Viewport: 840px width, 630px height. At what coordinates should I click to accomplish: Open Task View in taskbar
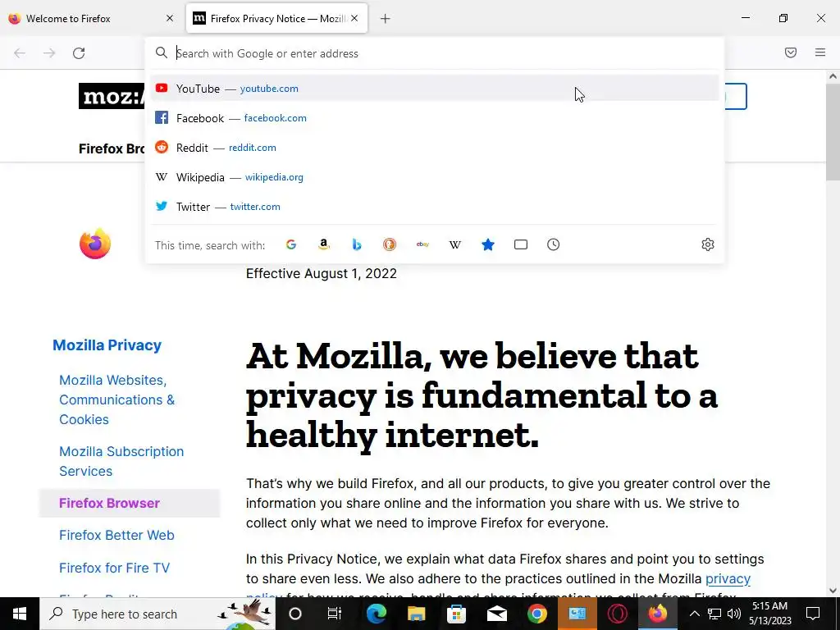pyautogui.click(x=335, y=614)
